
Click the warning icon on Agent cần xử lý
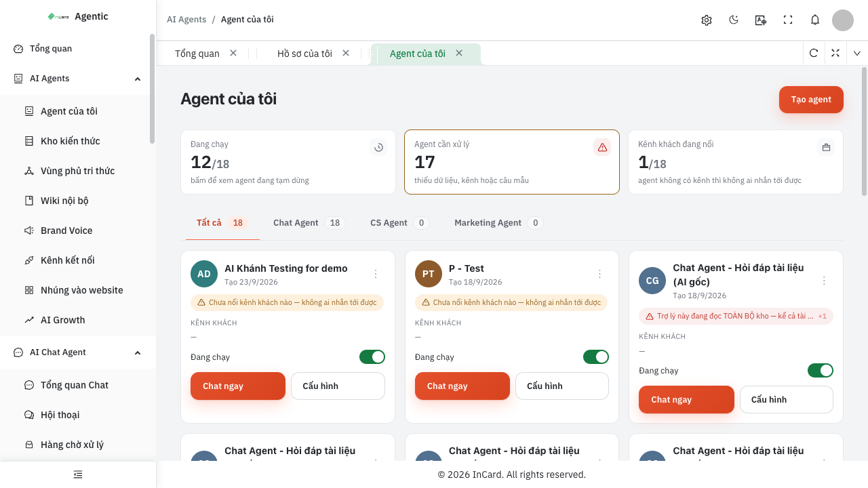(x=602, y=147)
